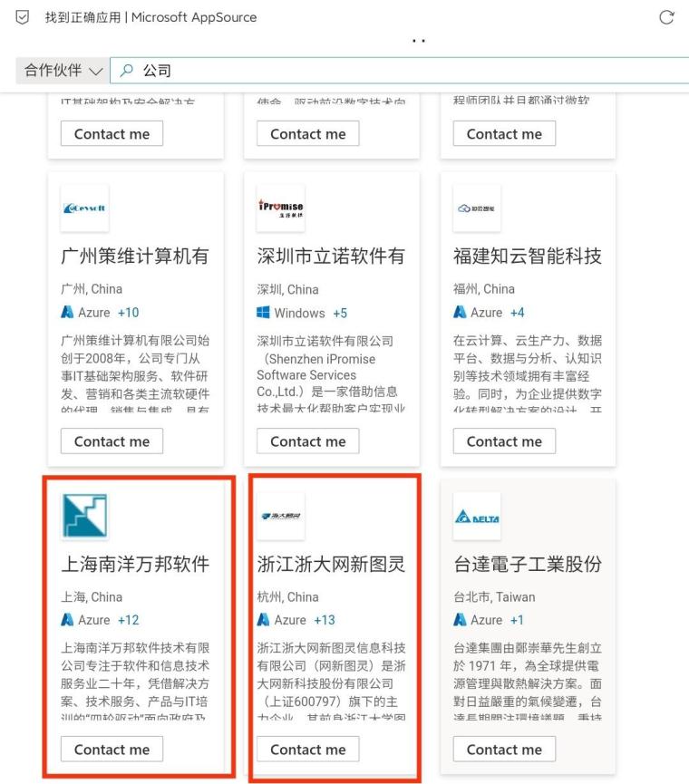The image size is (689, 784).
Task: Click the shield security icon in address bar
Action: coord(23,17)
